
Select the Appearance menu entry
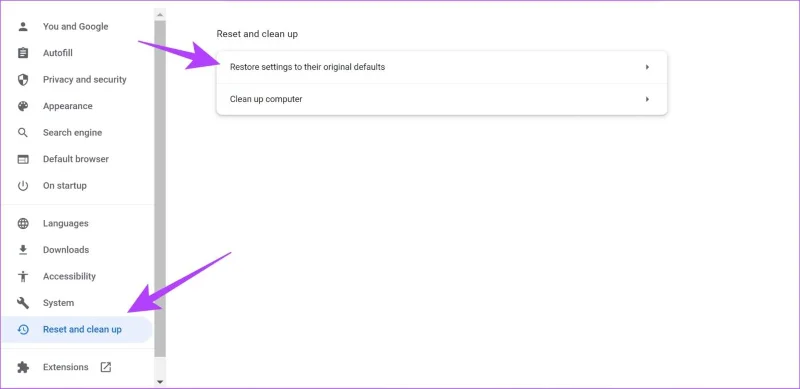68,106
